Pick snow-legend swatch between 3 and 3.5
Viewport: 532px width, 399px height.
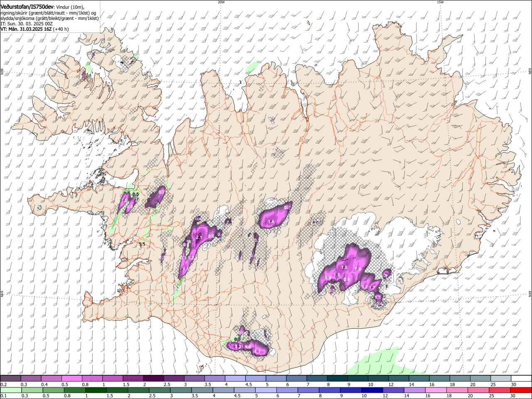[194, 378]
